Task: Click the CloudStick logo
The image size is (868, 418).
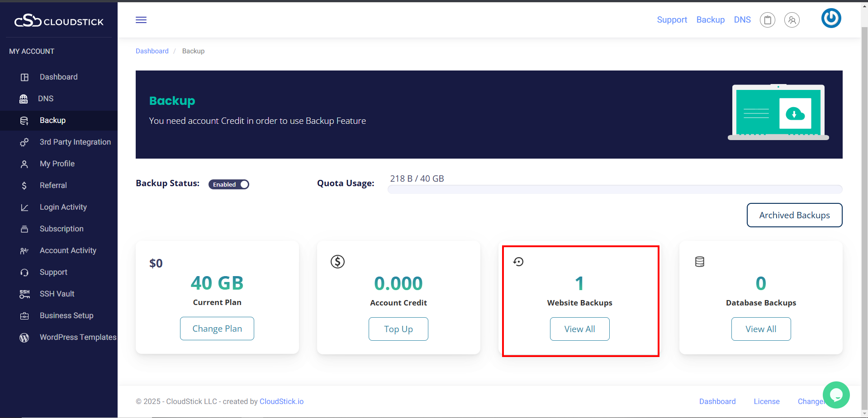Action: [59, 21]
